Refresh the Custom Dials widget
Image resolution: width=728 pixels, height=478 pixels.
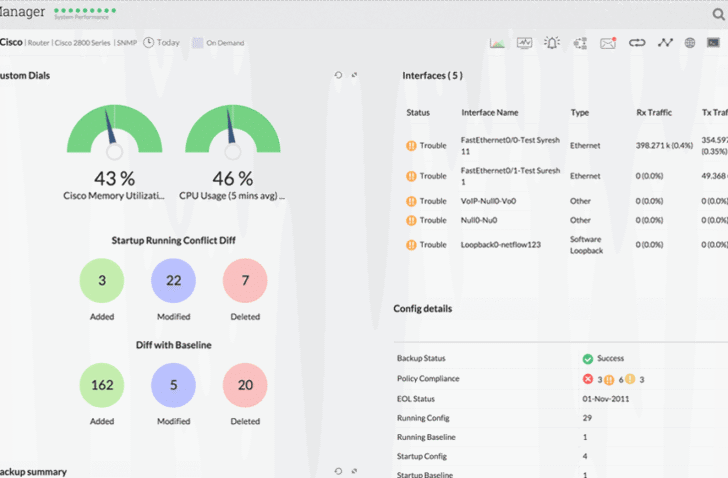pos(338,75)
